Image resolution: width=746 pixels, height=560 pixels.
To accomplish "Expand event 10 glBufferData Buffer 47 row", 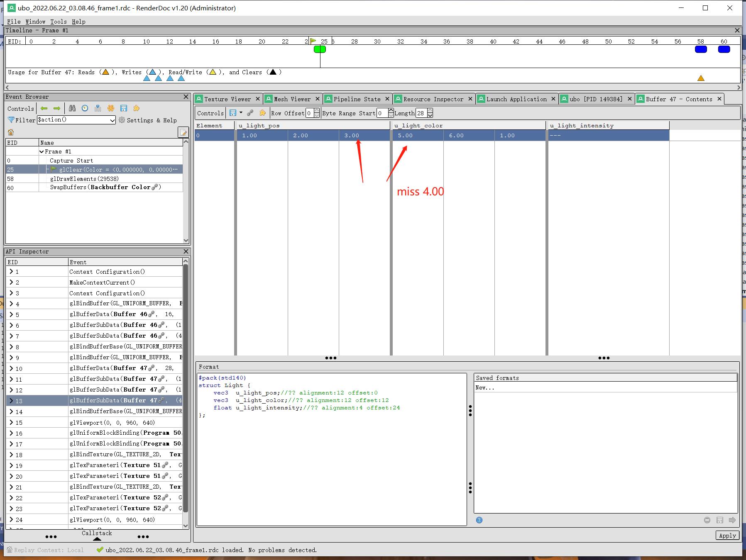I will click(x=11, y=368).
